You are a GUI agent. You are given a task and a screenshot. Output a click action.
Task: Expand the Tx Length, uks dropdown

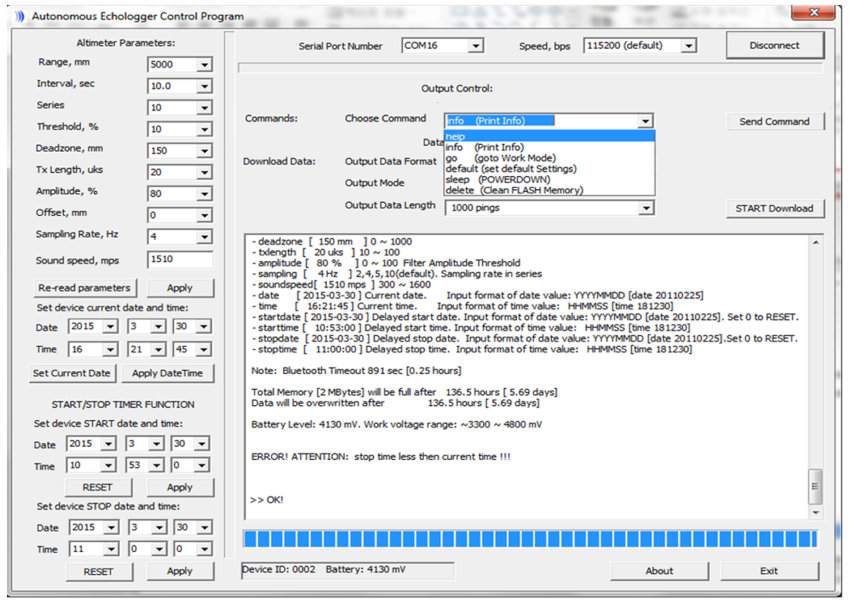pyautogui.click(x=204, y=172)
